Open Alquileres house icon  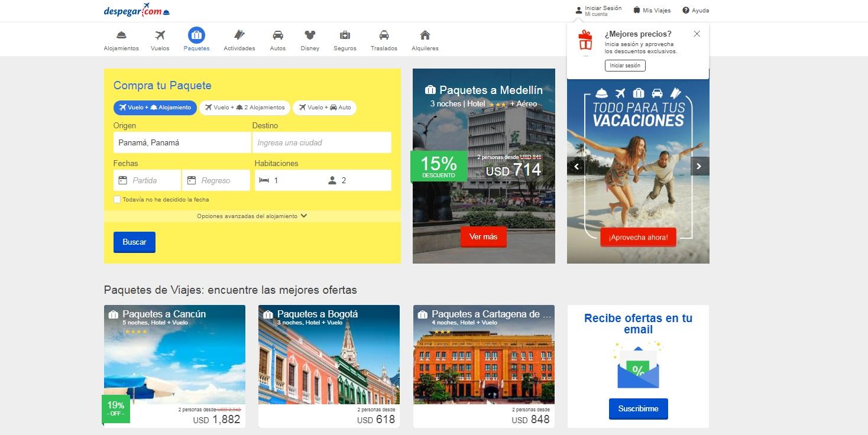click(425, 35)
